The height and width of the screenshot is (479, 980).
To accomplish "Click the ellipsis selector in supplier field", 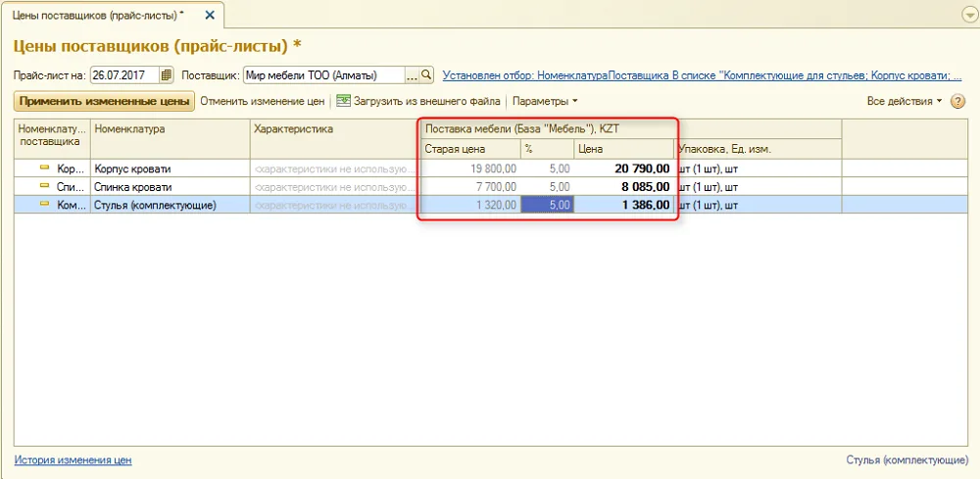I will (x=412, y=75).
